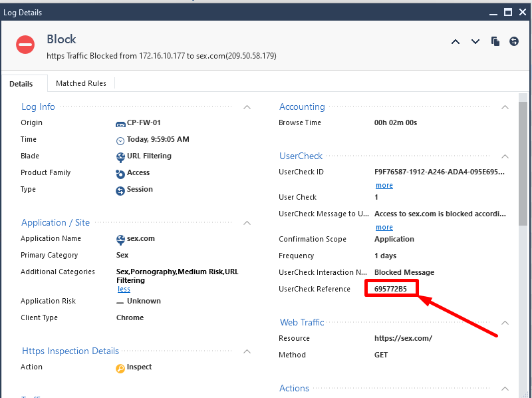This screenshot has height=398, width=532.
Task: Click the Session type icon
Action: point(120,189)
